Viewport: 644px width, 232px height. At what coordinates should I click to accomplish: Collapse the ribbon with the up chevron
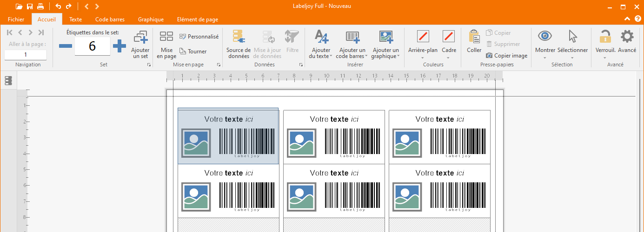point(627,19)
